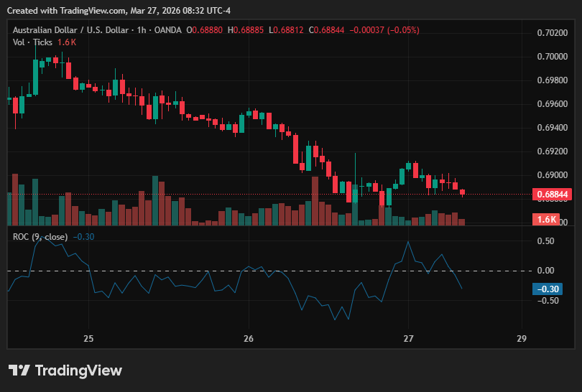
Task: Click date 26 on time axis
Action: tap(249, 338)
